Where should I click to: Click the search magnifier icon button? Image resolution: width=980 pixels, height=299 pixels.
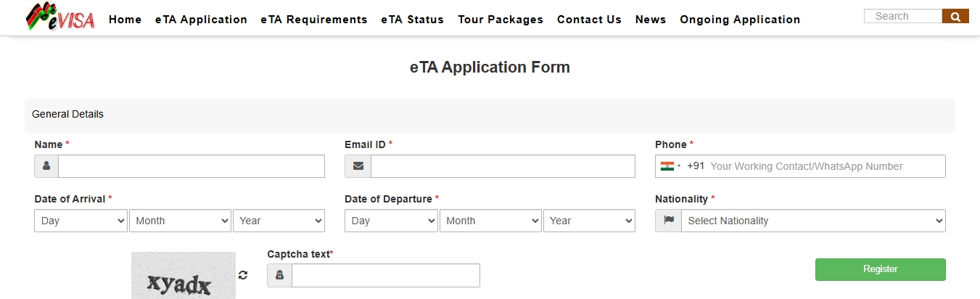click(955, 16)
